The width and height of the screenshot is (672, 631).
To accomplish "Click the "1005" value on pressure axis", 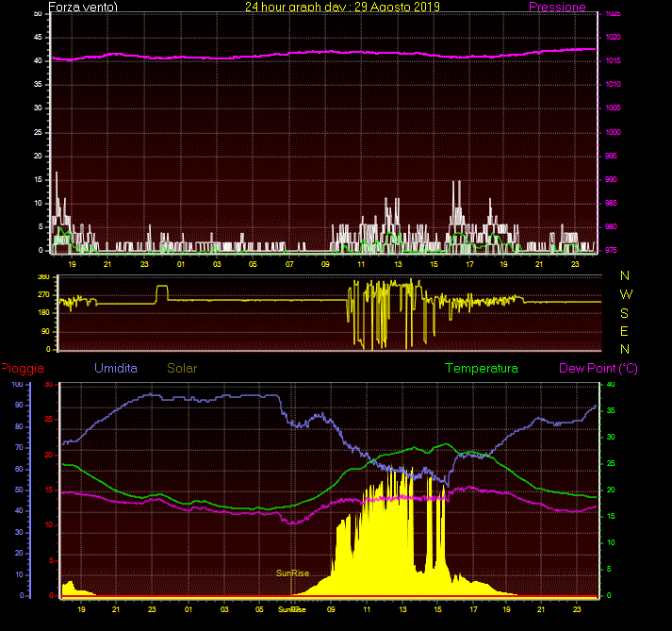I will coord(613,108).
